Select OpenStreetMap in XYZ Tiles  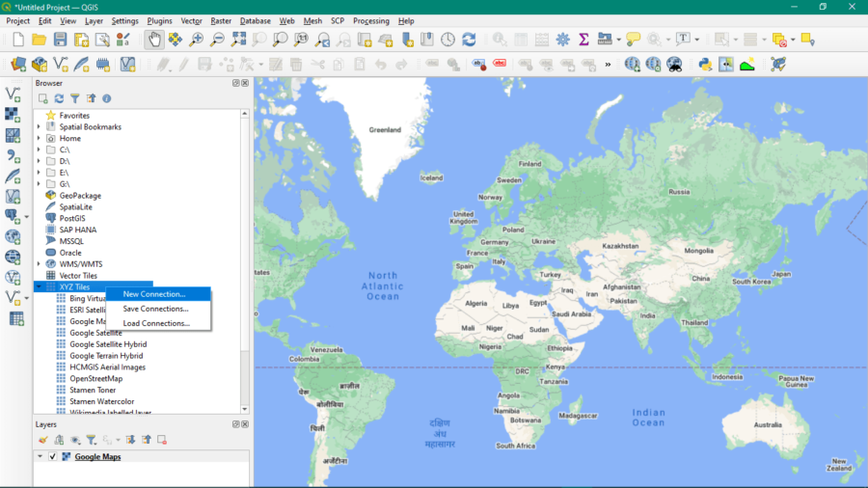coord(95,378)
